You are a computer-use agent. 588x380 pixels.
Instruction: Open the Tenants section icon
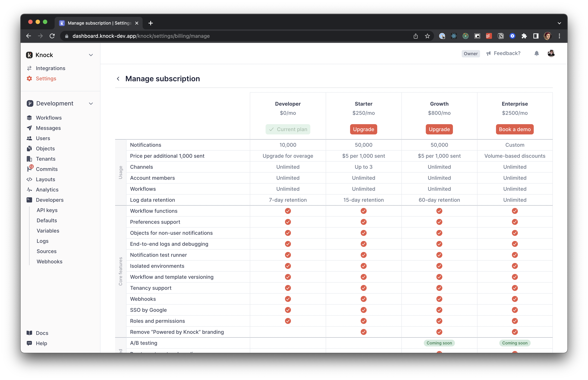click(29, 159)
